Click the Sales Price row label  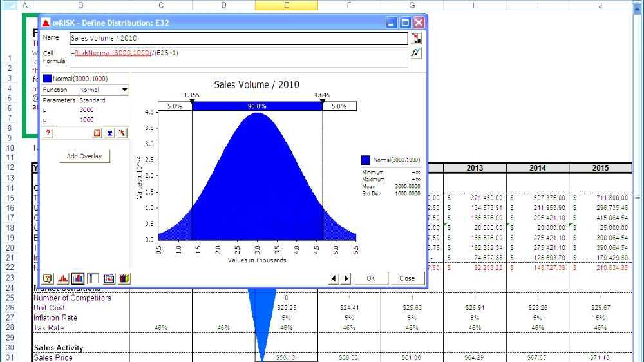pyautogui.click(x=53, y=357)
